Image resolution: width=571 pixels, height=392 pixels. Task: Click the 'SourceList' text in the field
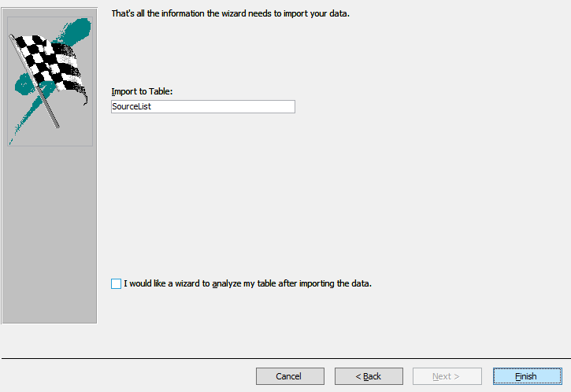click(x=132, y=106)
